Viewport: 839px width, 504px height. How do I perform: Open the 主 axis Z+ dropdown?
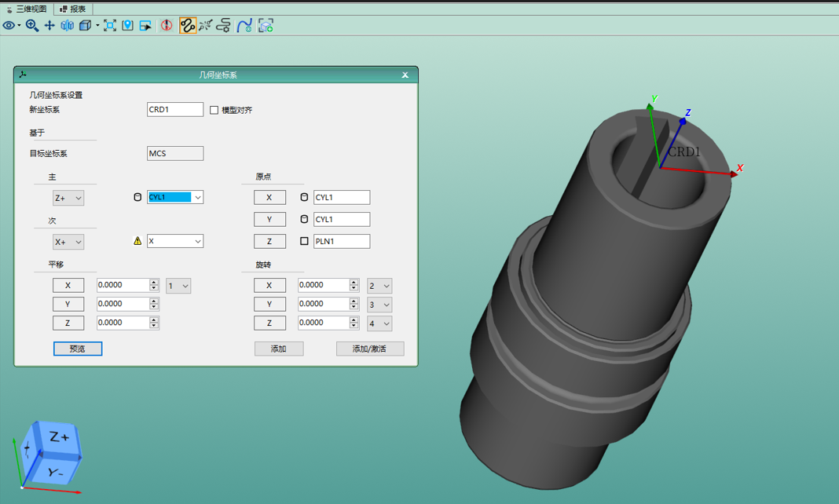[68, 198]
